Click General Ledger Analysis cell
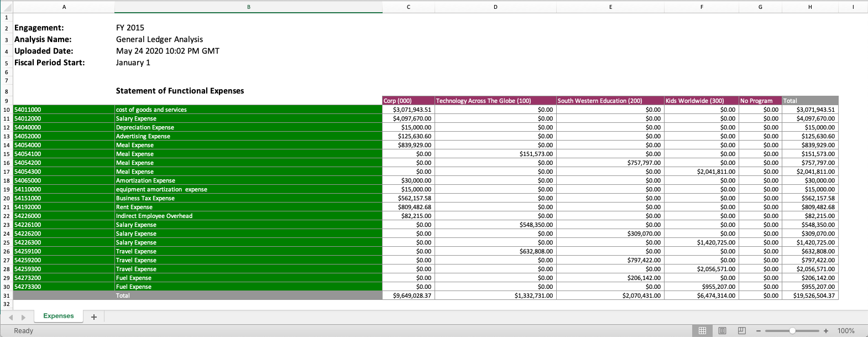The image size is (868, 337). [x=159, y=39]
